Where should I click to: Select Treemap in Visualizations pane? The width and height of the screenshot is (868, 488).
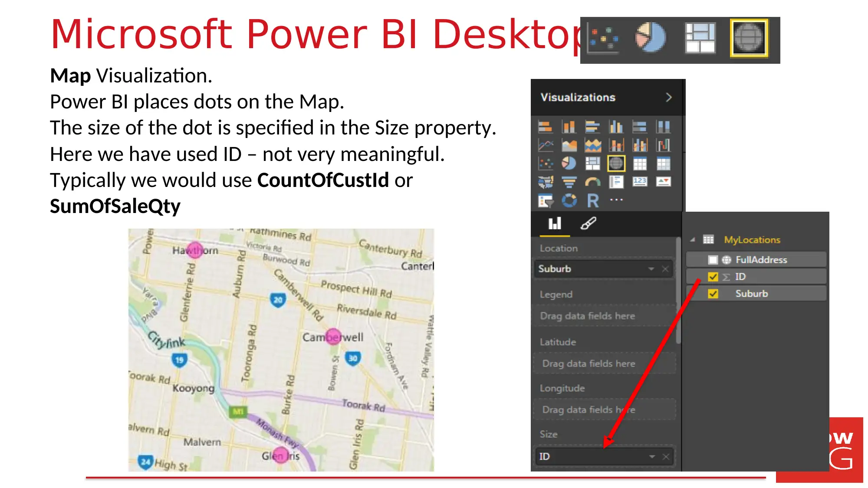point(592,164)
